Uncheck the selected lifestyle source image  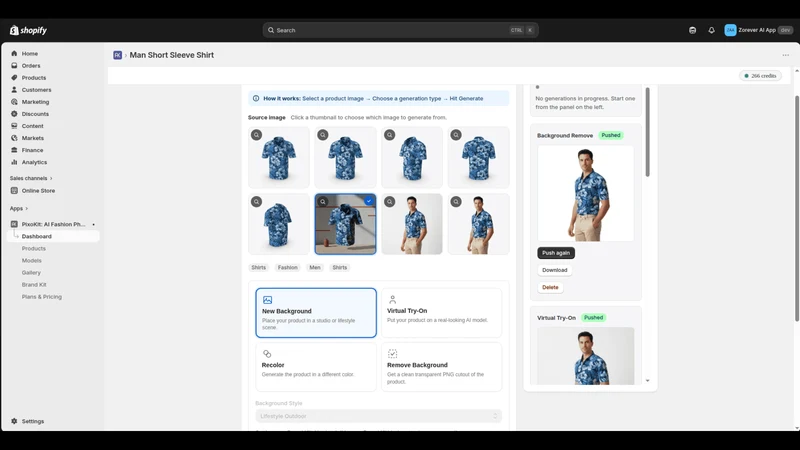pos(369,201)
